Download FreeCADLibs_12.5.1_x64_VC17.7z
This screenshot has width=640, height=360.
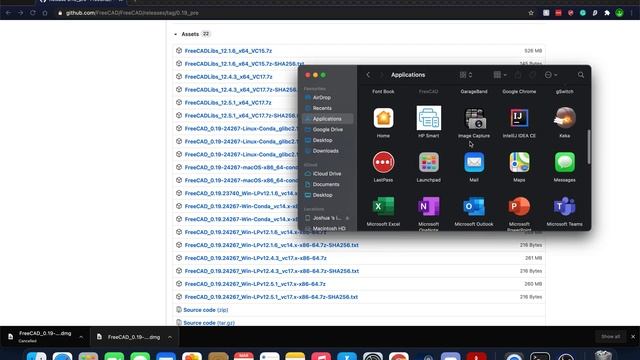click(x=228, y=103)
